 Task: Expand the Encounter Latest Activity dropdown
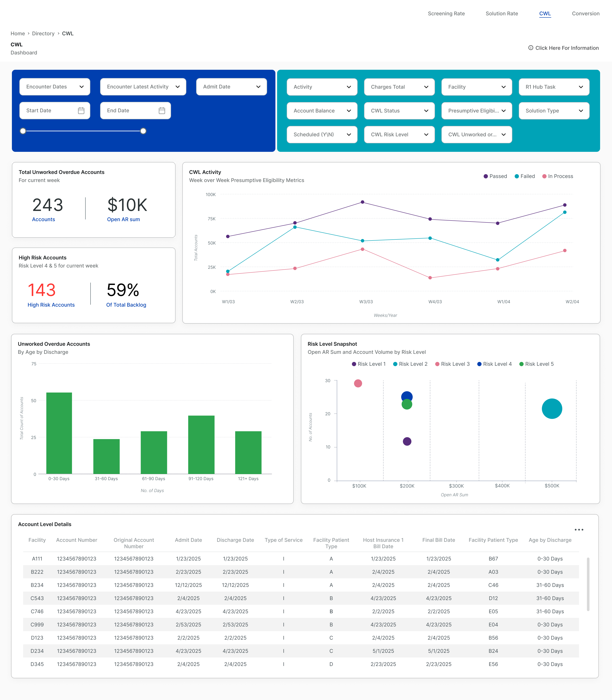[x=143, y=87]
